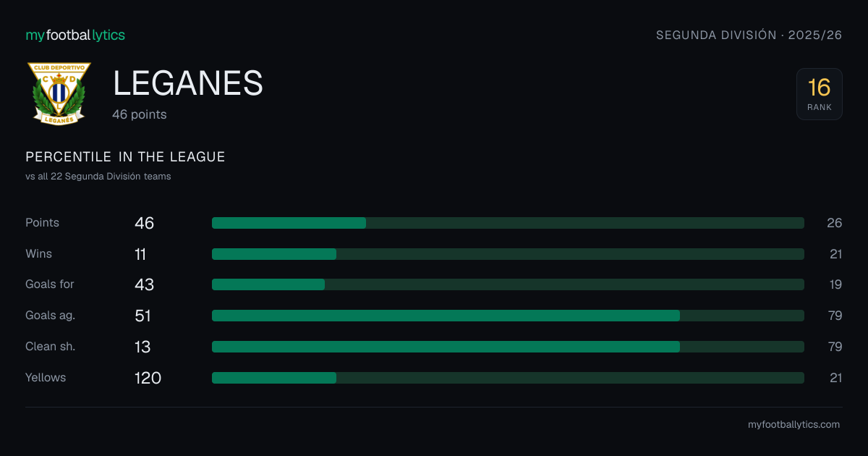The width and height of the screenshot is (868, 456).
Task: Select the Clean sh. row label
Action: (x=50, y=347)
